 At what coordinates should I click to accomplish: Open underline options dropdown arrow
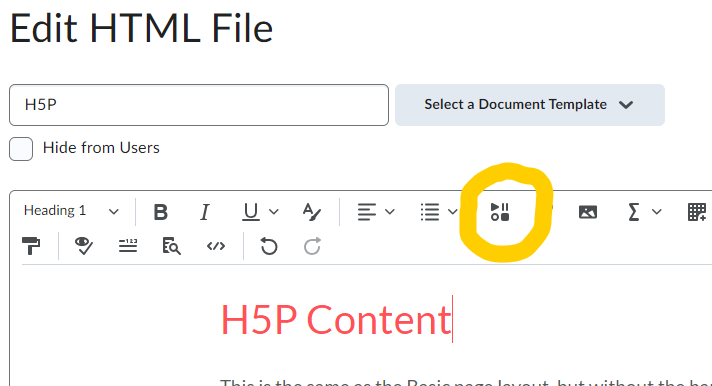[x=273, y=212]
